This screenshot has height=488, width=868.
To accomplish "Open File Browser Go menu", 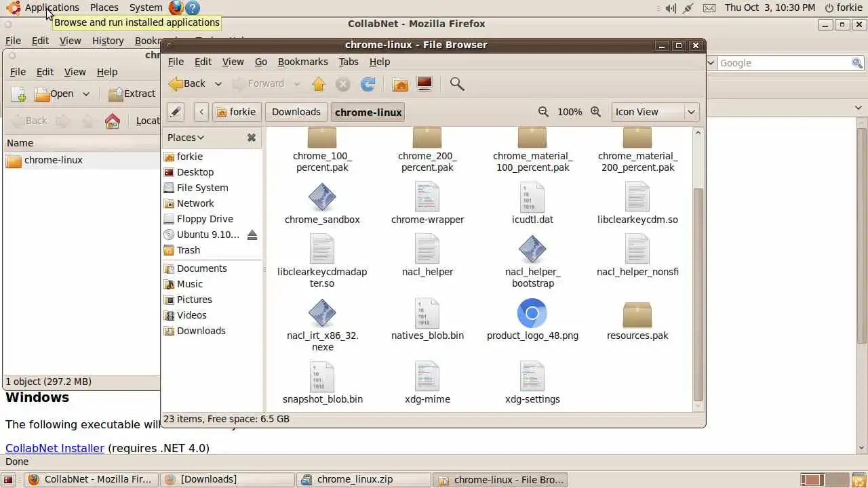I will [x=261, y=62].
